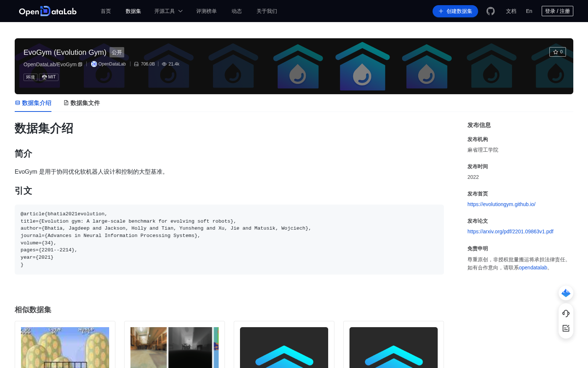Go to 首页 in the navigation
588x368 pixels.
coord(106,11)
